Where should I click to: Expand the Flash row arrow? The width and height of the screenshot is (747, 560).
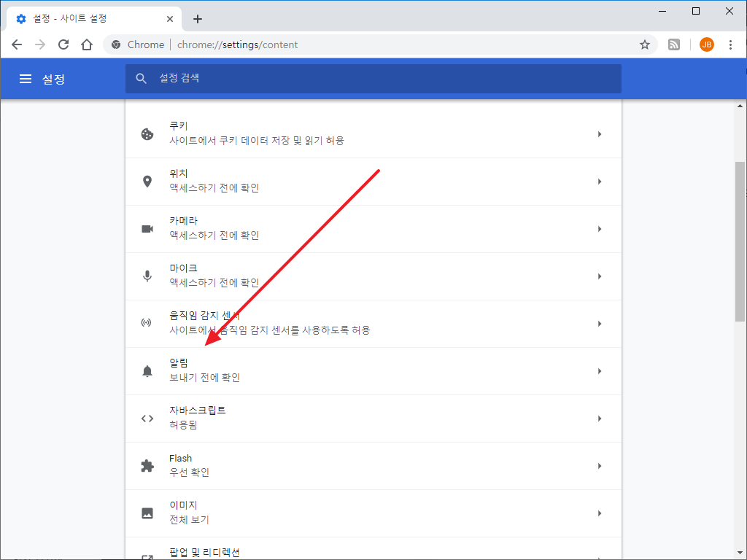600,466
